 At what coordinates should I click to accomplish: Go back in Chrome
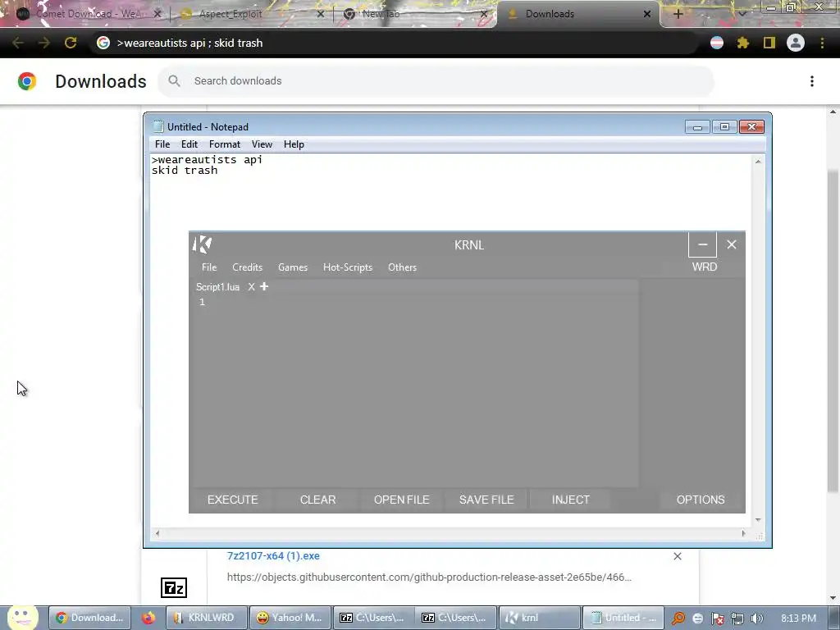(x=18, y=43)
